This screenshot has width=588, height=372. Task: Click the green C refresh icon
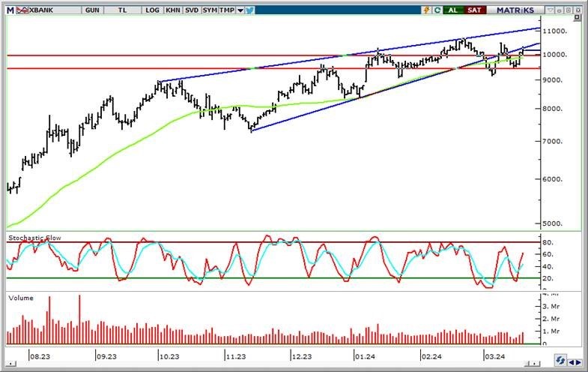(x=437, y=10)
